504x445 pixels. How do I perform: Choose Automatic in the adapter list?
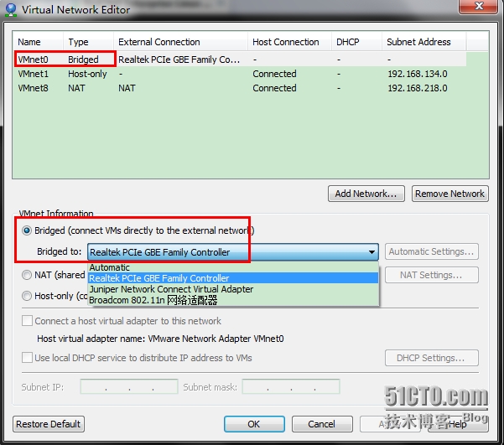(x=233, y=267)
